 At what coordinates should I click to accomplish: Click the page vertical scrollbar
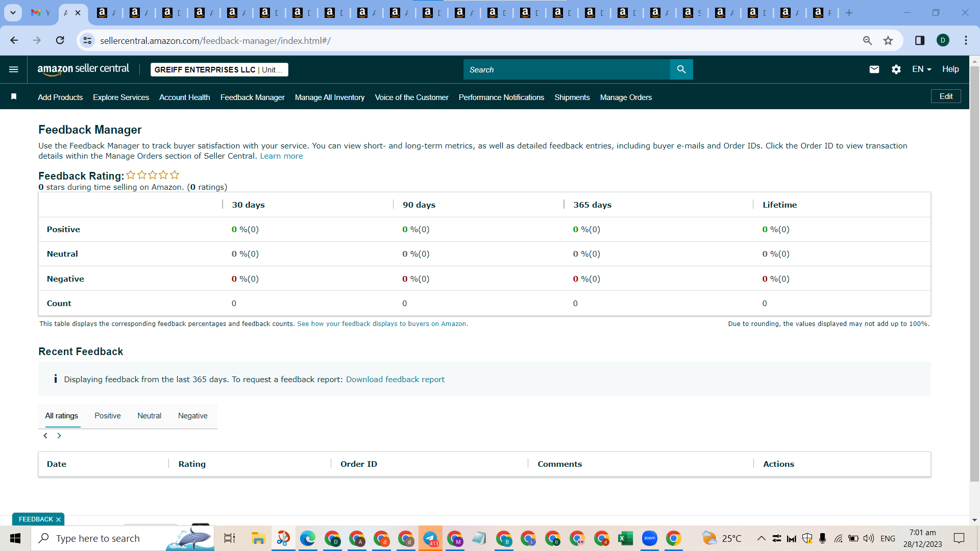[974, 273]
